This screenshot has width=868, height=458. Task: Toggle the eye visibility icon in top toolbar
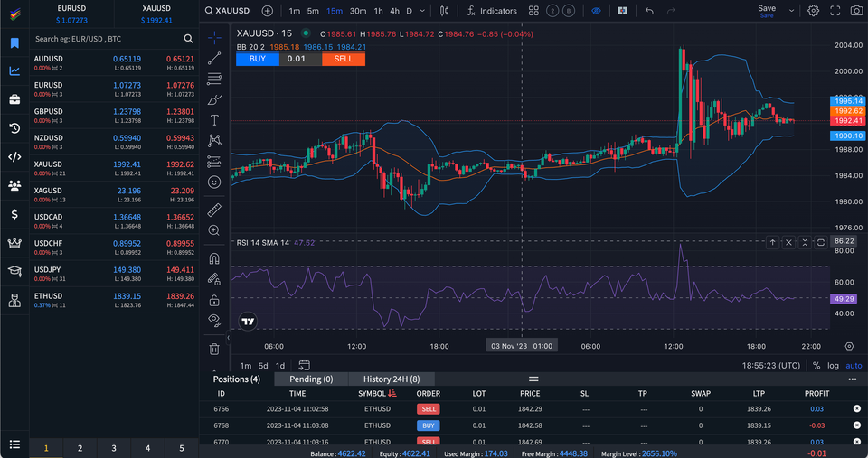(x=596, y=11)
